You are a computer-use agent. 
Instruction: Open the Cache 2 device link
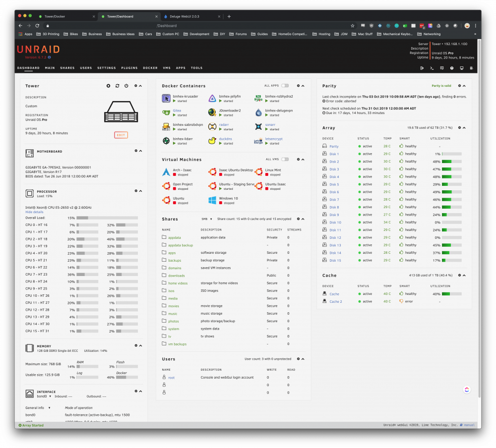coord(336,302)
